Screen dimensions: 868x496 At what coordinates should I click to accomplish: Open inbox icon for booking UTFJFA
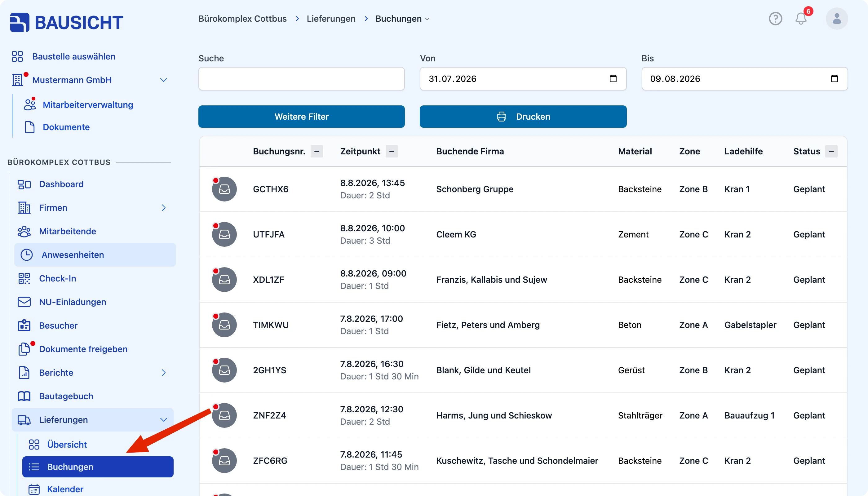point(224,234)
